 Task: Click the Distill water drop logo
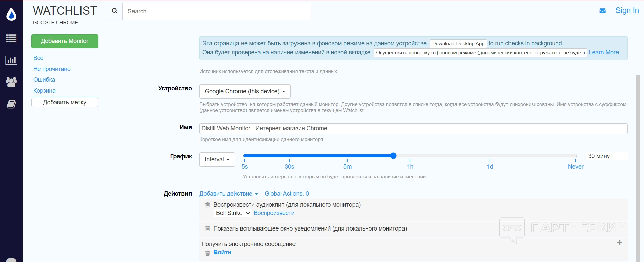point(11,14)
